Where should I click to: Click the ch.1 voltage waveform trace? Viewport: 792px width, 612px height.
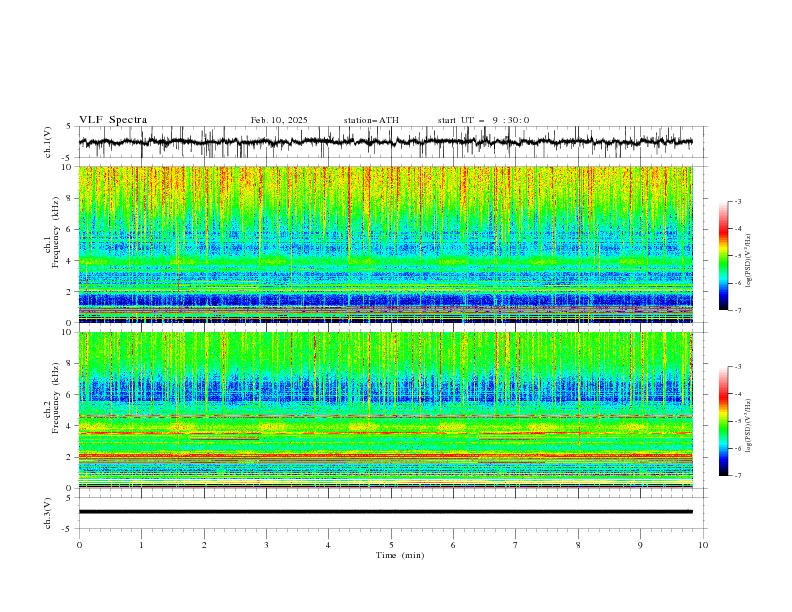coord(386,142)
